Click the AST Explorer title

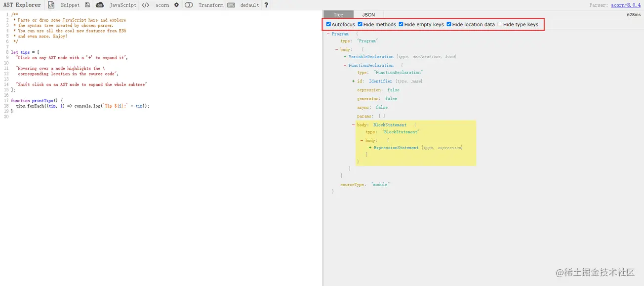(x=22, y=5)
